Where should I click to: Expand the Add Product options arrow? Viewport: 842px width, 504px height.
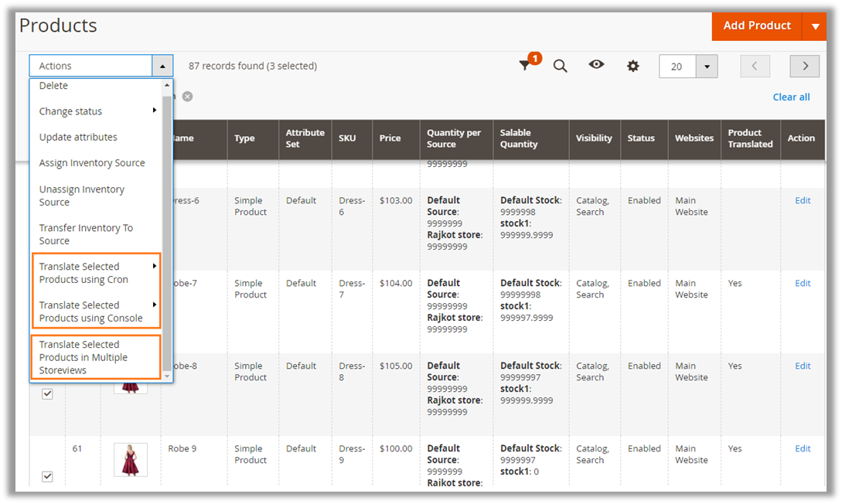pyautogui.click(x=814, y=26)
